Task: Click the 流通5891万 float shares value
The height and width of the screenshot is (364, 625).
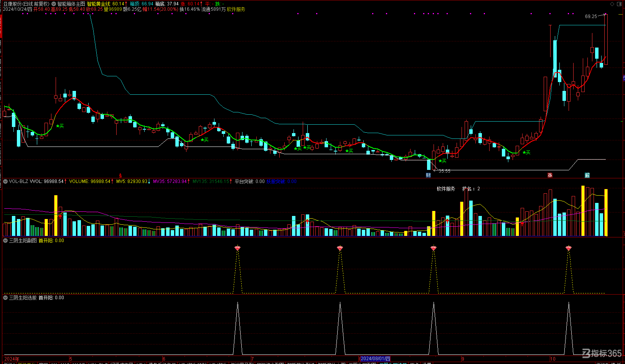Action: (213, 9)
